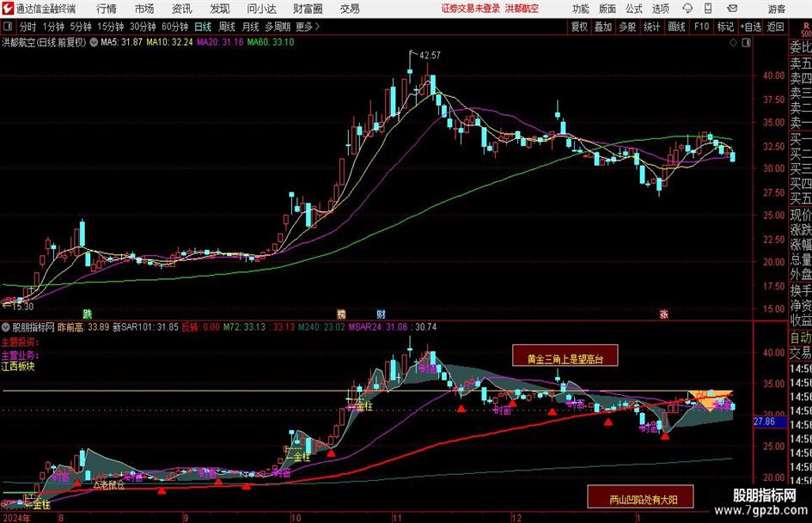Click the 15.30 low price label
Image resolution: width=812 pixels, height=523 pixels.
(x=23, y=307)
